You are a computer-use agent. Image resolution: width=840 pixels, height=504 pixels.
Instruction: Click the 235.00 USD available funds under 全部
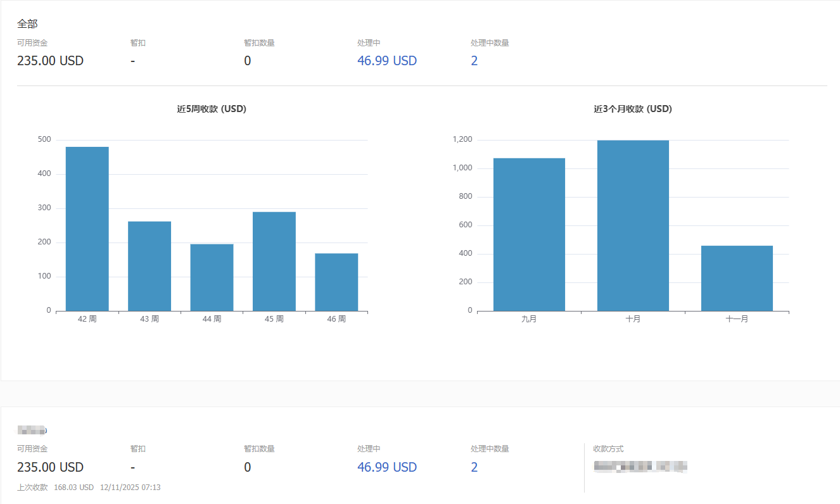(50, 61)
